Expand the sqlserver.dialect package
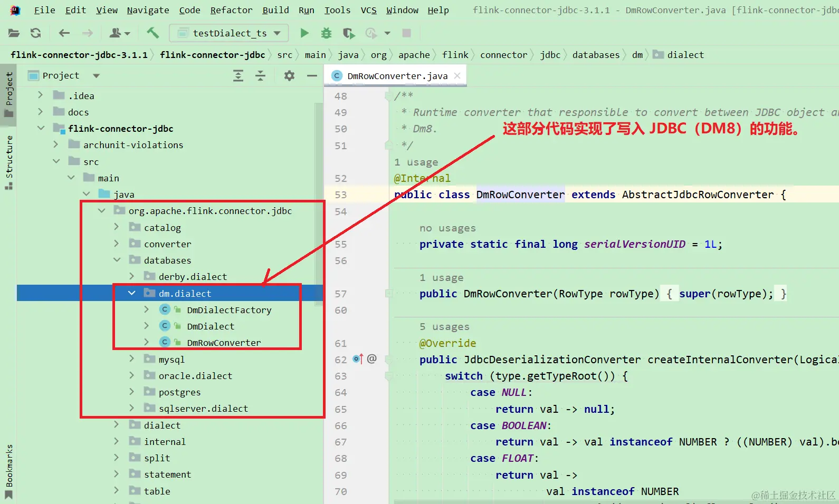The height and width of the screenshot is (504, 839). pyautogui.click(x=132, y=408)
